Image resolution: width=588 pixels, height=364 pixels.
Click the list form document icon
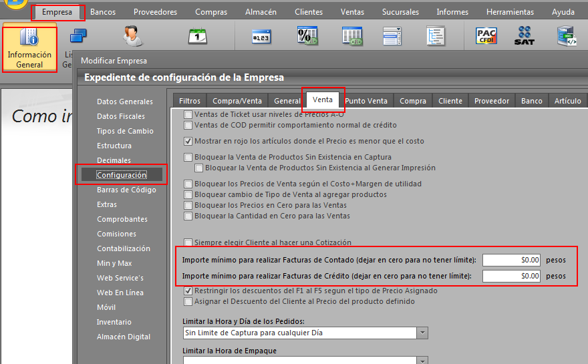[x=392, y=36]
